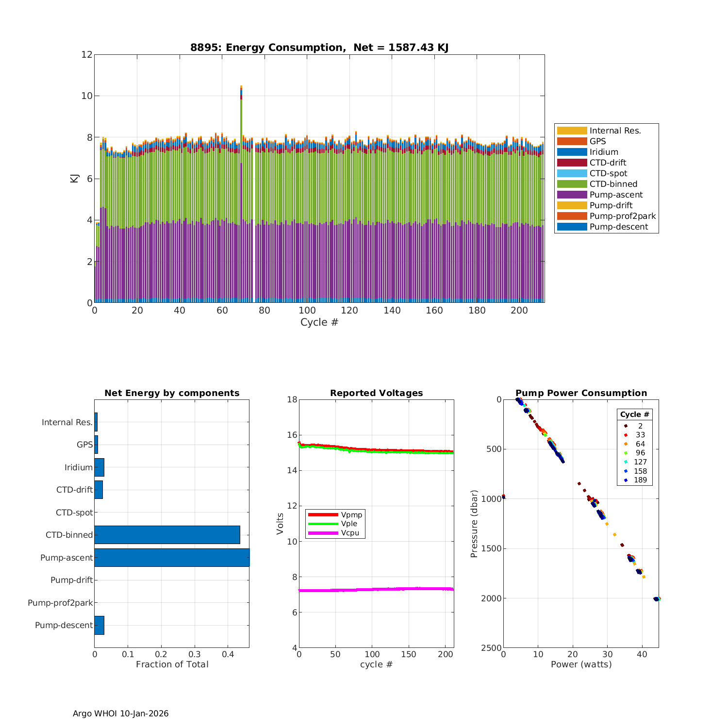Select the cycle 96 legend marker

626,453
